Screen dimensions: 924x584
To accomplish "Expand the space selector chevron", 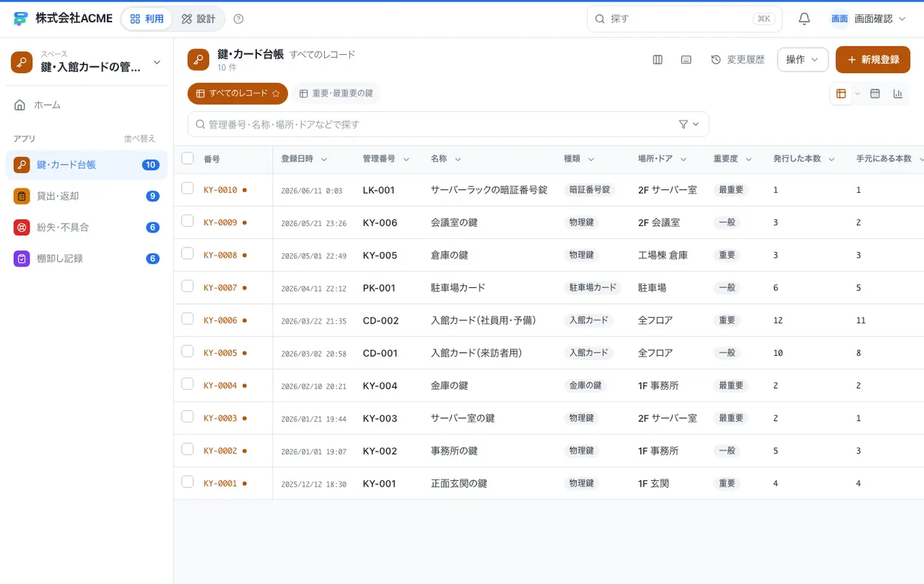I will coord(157,62).
